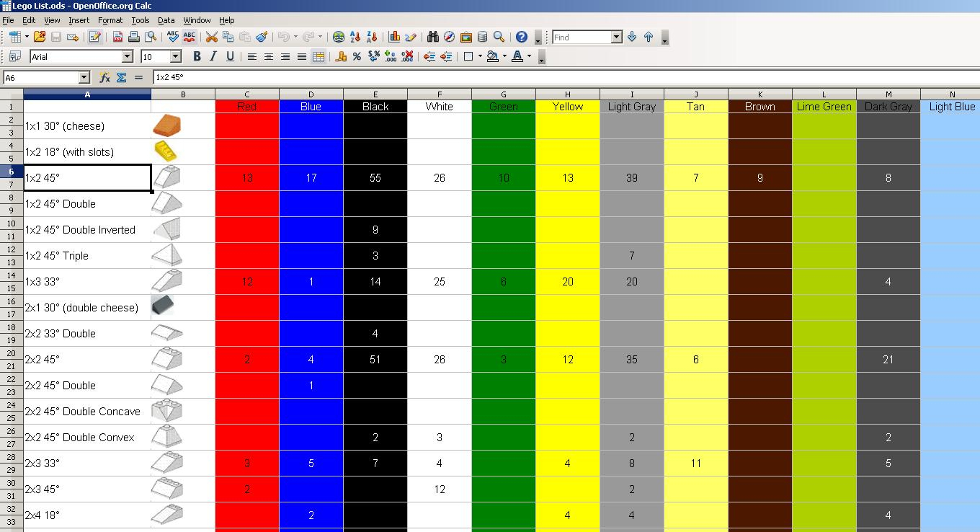Screen dimensions: 980x532
Task: Open the Data menu
Action: pos(166,20)
